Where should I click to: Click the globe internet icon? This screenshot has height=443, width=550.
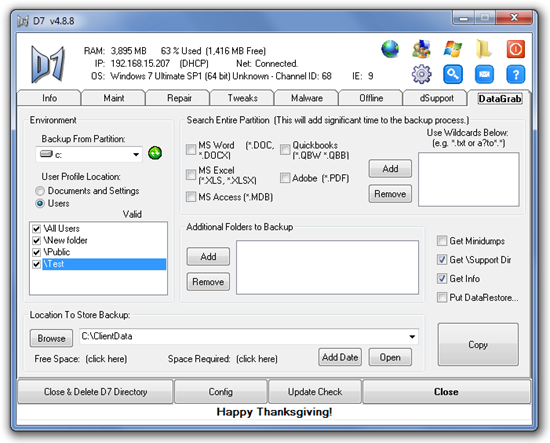(390, 48)
